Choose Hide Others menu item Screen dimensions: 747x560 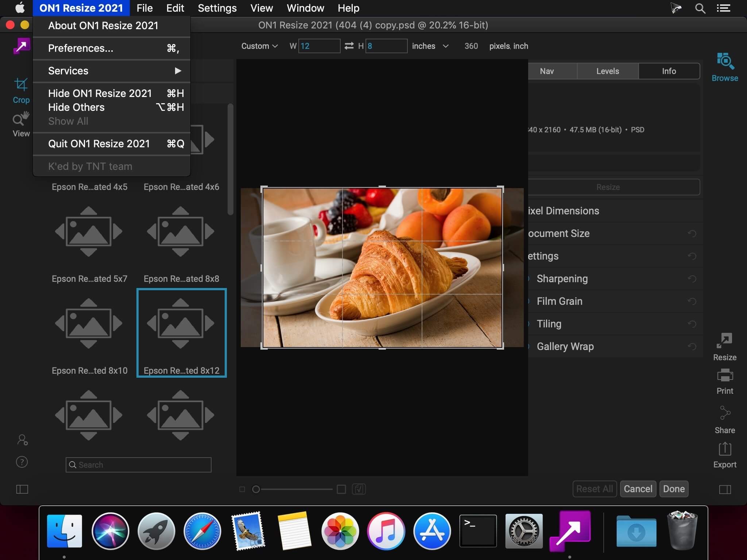pyautogui.click(x=112, y=107)
